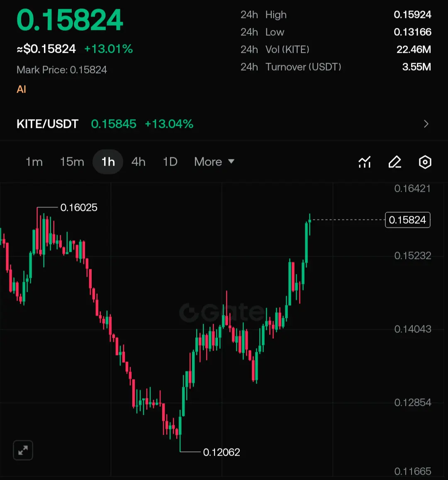Click the ≈$0.15824 dollar value
This screenshot has width=448, height=480.
[x=46, y=49]
